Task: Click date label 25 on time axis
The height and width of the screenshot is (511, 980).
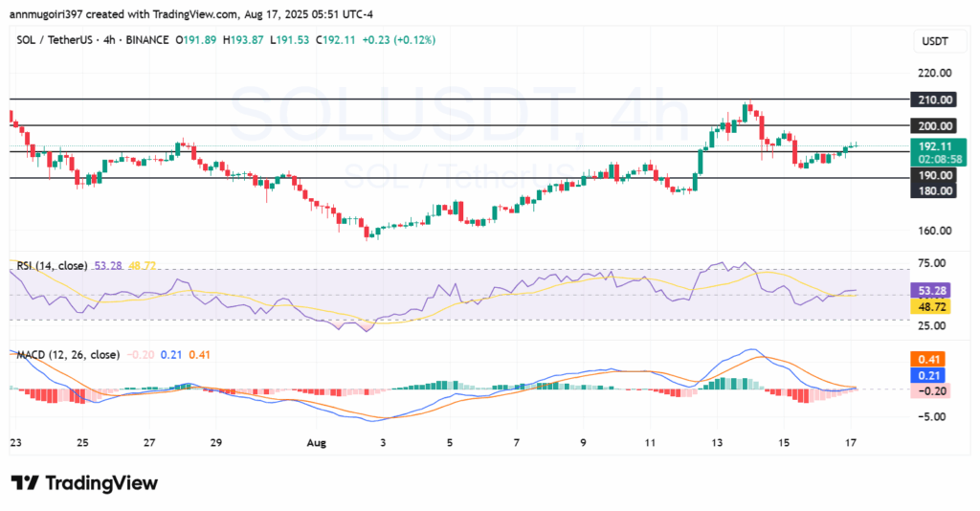Action: pyautogui.click(x=82, y=443)
